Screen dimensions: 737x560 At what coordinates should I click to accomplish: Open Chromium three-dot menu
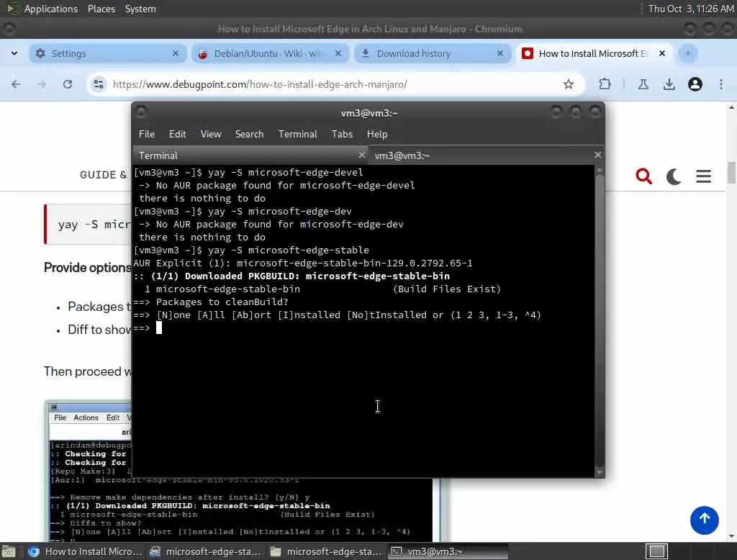720,84
